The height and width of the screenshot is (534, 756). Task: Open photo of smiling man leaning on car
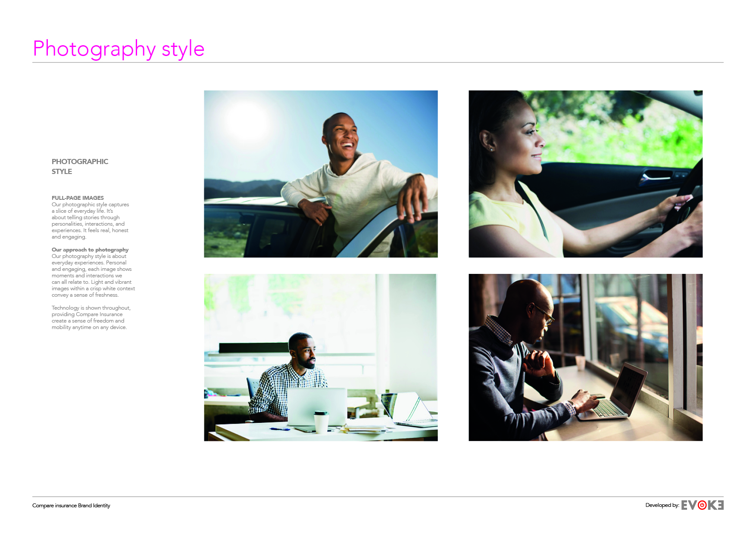tap(321, 174)
